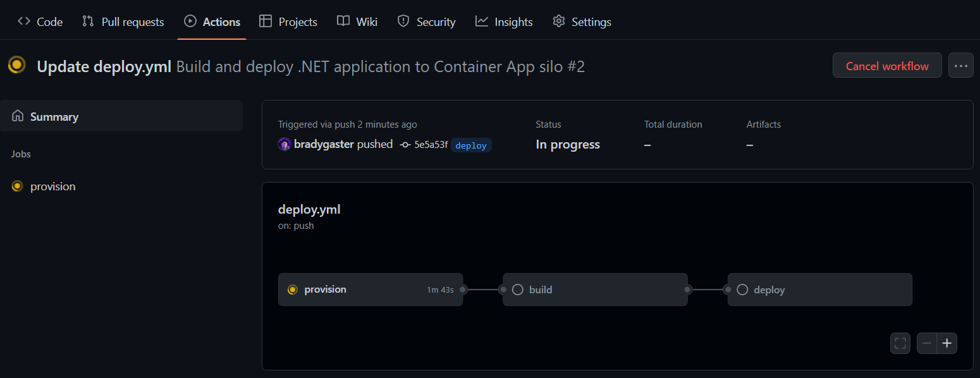Click the 'on: push' trigger text
Image resolution: width=980 pixels, height=378 pixels.
tap(296, 226)
